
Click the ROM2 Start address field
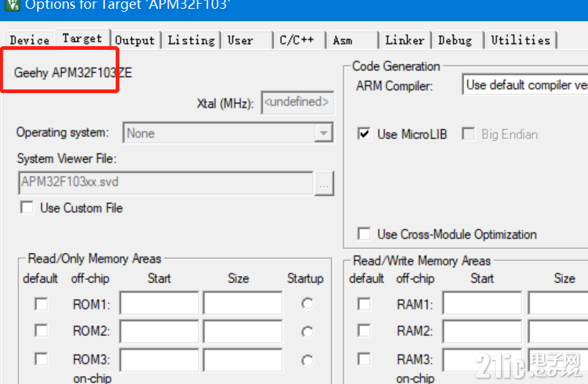coord(160,331)
